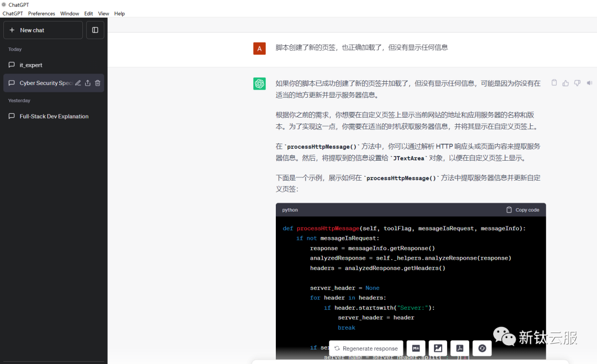The height and width of the screenshot is (364, 597).
Task: Open the it_expert conversation
Action: point(31,65)
